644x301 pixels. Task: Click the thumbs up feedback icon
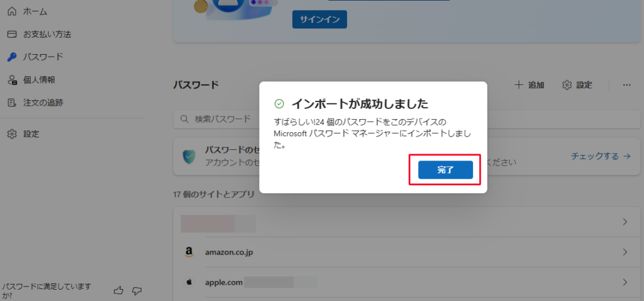click(118, 290)
